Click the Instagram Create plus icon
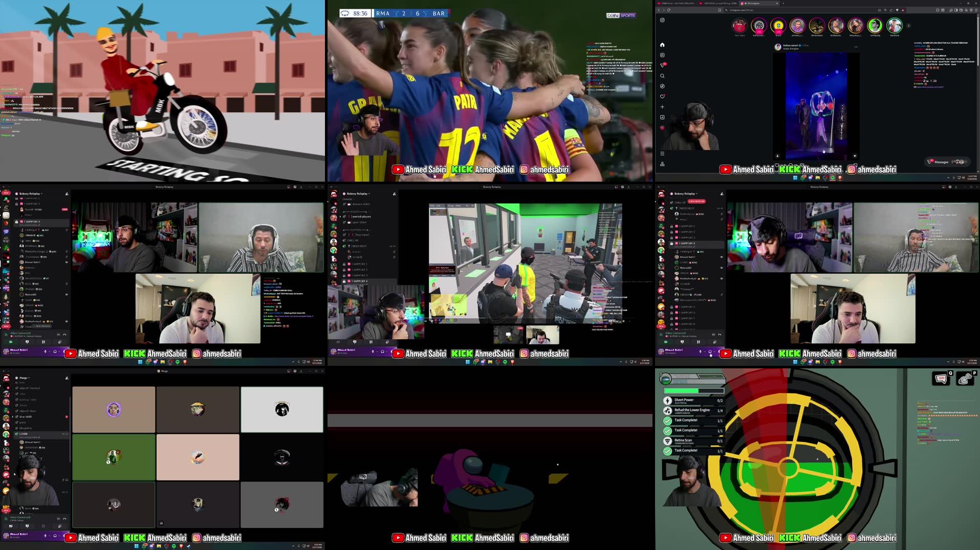The image size is (980, 550). [x=662, y=106]
